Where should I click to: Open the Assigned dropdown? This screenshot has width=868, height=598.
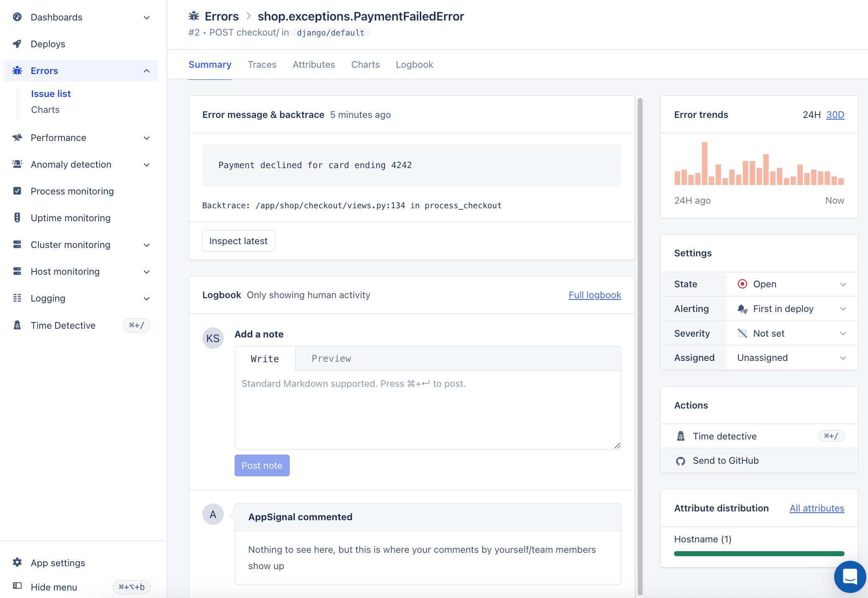pyautogui.click(x=792, y=358)
